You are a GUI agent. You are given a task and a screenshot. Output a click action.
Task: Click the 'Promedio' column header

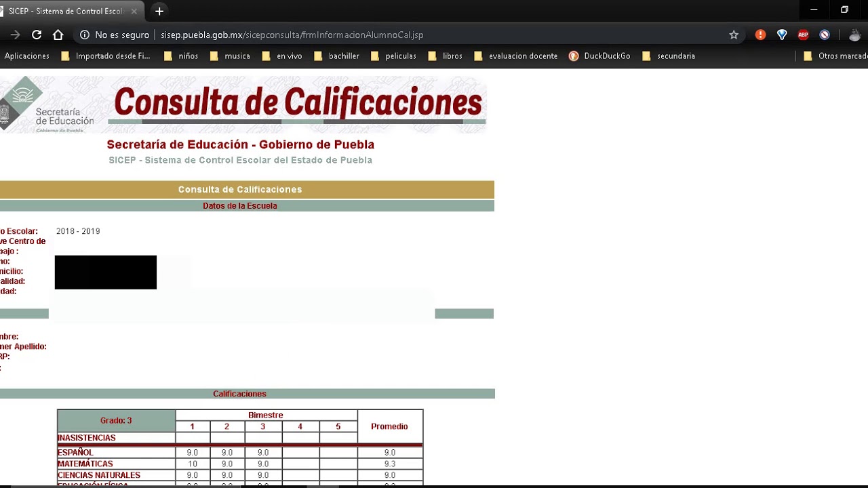pos(390,426)
